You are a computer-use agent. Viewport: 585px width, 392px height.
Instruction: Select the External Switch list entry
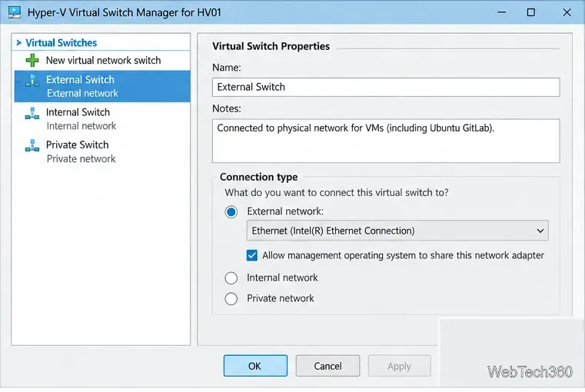pos(101,87)
